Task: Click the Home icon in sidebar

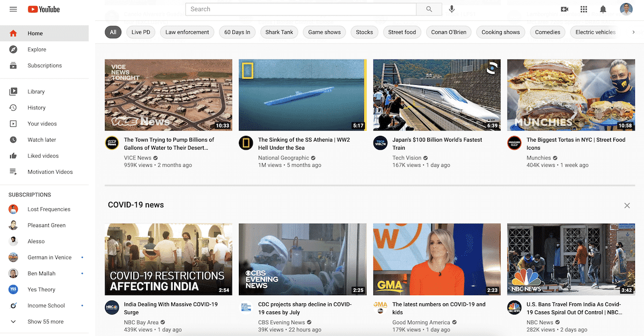Action: pos(13,33)
